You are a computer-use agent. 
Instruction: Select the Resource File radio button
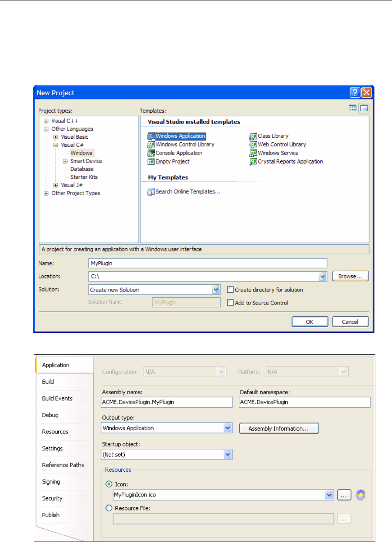click(x=108, y=508)
